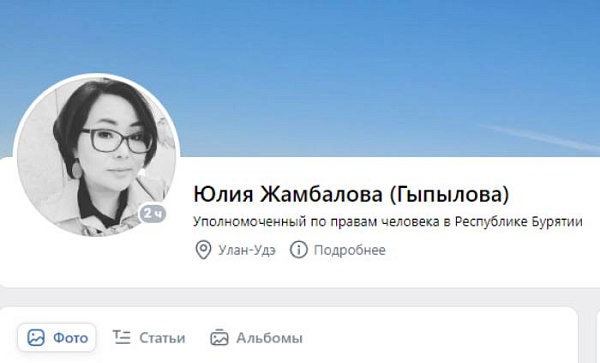Click the Статьи text lines icon
This screenshot has width=600, height=363.
122,337
